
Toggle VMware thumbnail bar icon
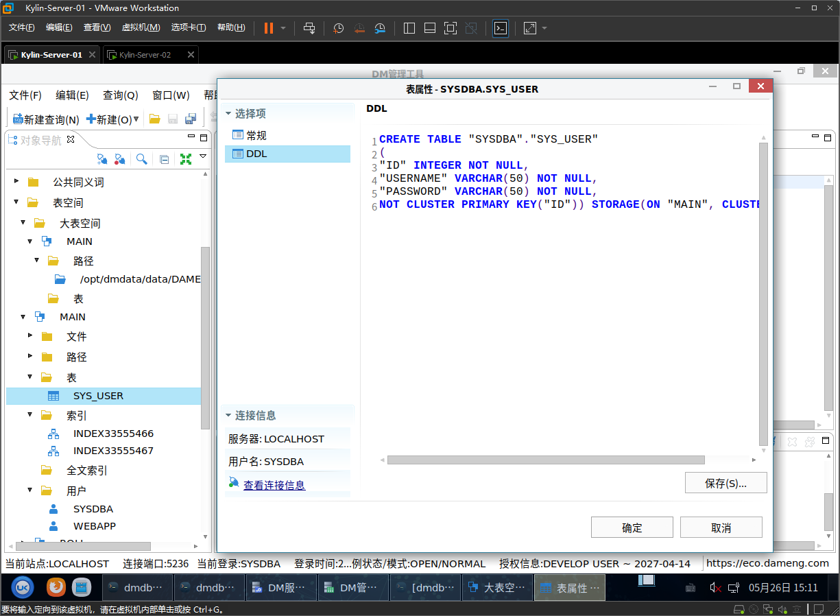pos(430,28)
